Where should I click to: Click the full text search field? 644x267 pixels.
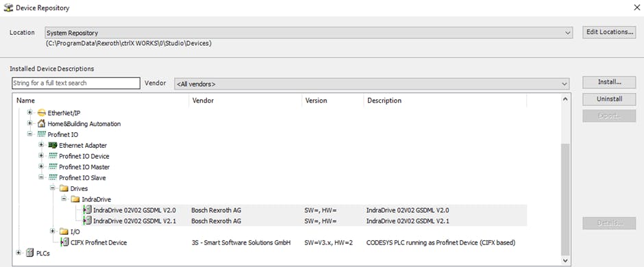[76, 84]
